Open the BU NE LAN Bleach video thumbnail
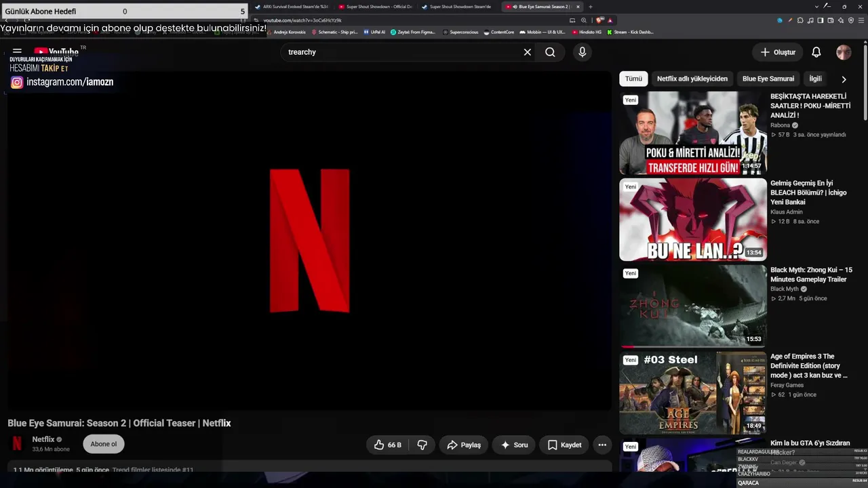 [x=693, y=220]
